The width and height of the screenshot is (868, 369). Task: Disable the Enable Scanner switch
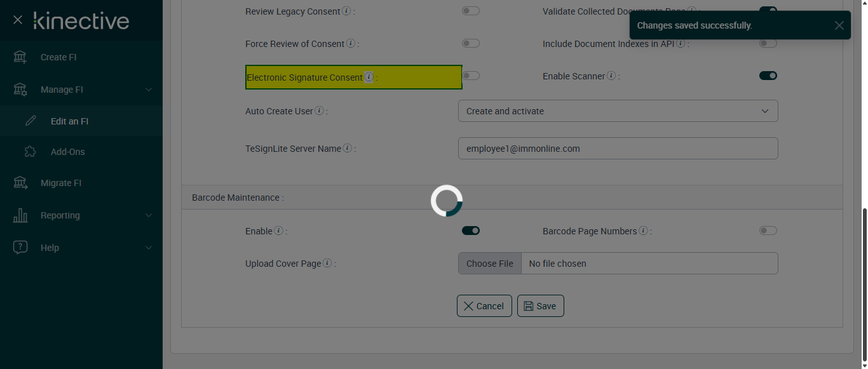point(768,76)
